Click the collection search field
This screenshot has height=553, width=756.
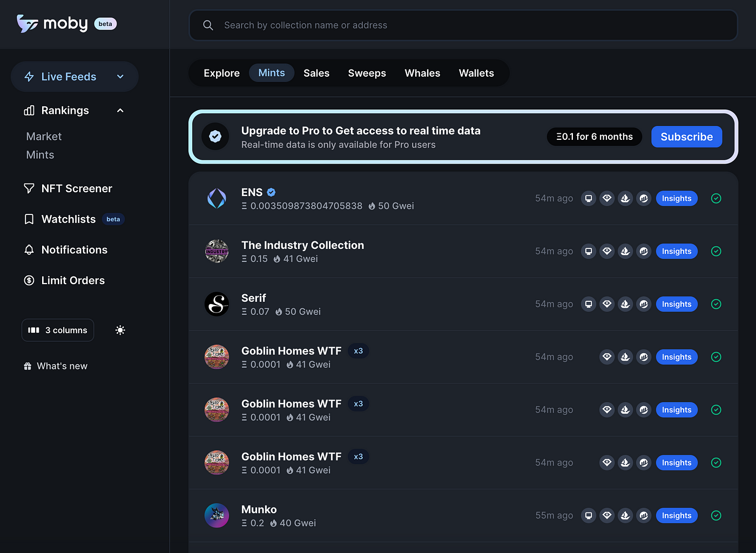(463, 25)
